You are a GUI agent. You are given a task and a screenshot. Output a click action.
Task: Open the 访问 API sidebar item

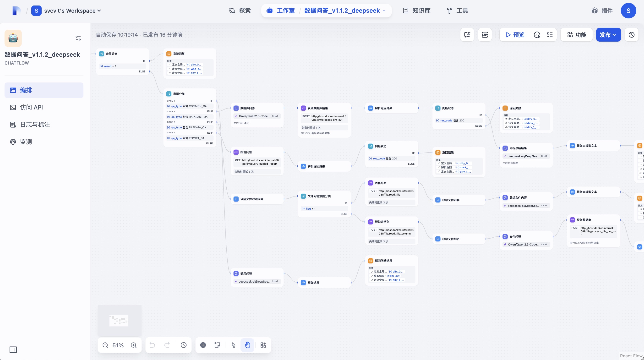click(31, 108)
